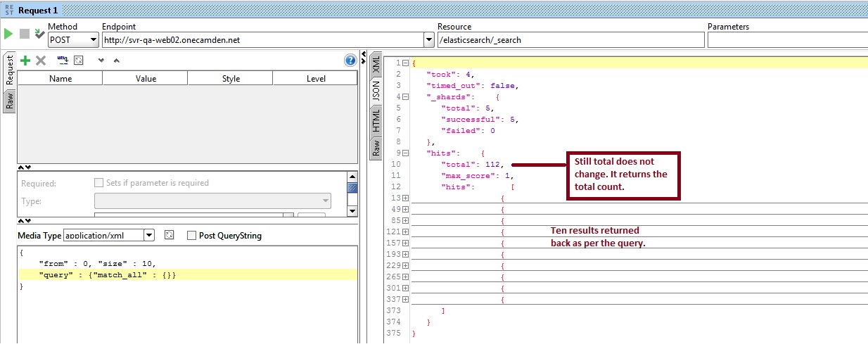This screenshot has height=349, width=868.
Task: Click the scroll-up arrow of parameter details panel
Action: 352,177
